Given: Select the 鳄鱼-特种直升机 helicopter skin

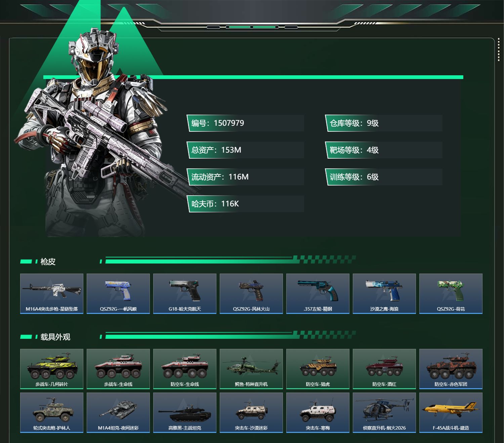Looking at the screenshot, I should point(251,369).
